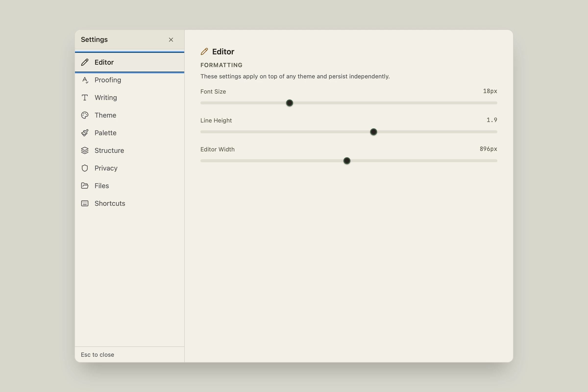Close the Settings dialog with the X
The image size is (588, 392).
click(171, 40)
